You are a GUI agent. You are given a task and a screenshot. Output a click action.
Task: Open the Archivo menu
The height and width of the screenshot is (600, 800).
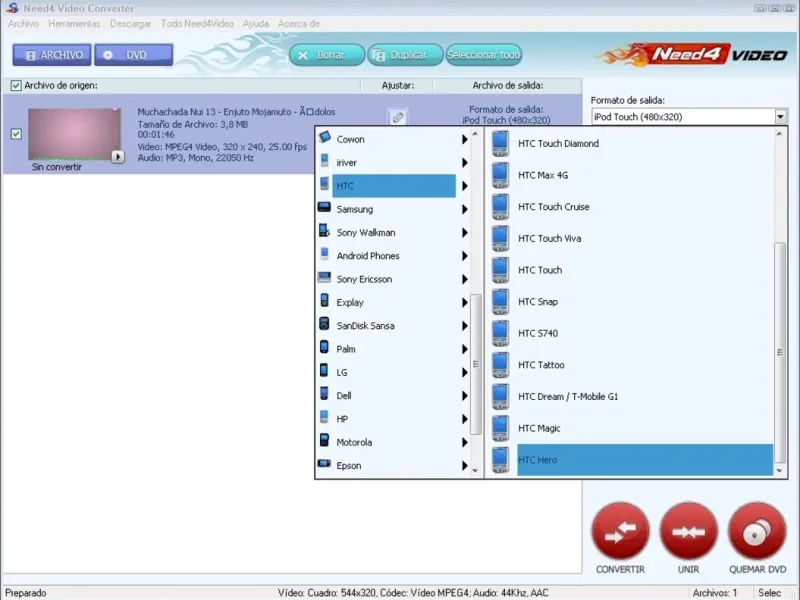(23, 23)
